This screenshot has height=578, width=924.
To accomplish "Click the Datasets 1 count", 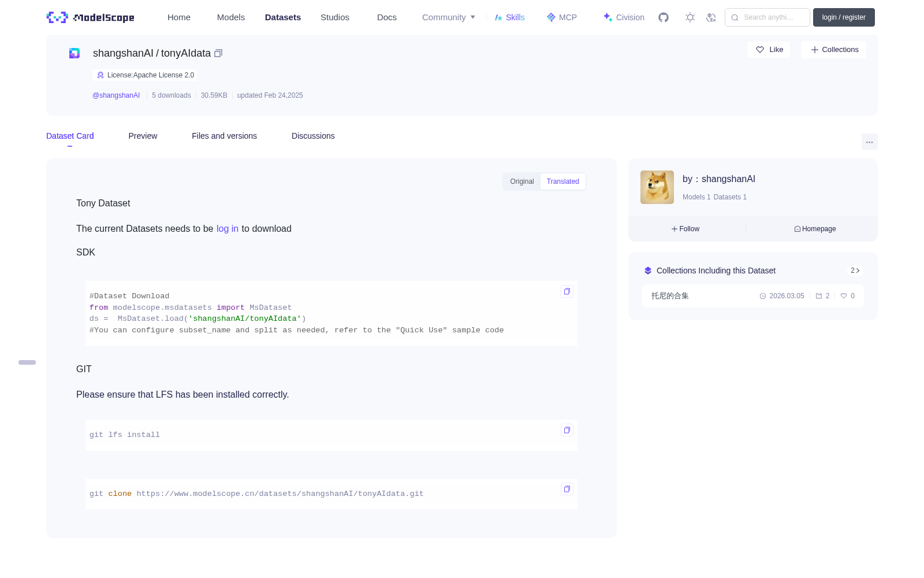I will [730, 197].
